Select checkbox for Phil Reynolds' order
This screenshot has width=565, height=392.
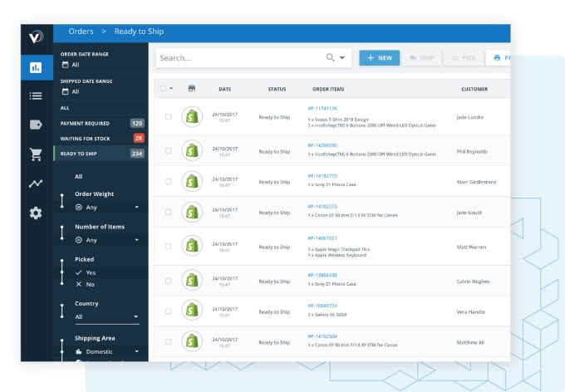coord(169,151)
